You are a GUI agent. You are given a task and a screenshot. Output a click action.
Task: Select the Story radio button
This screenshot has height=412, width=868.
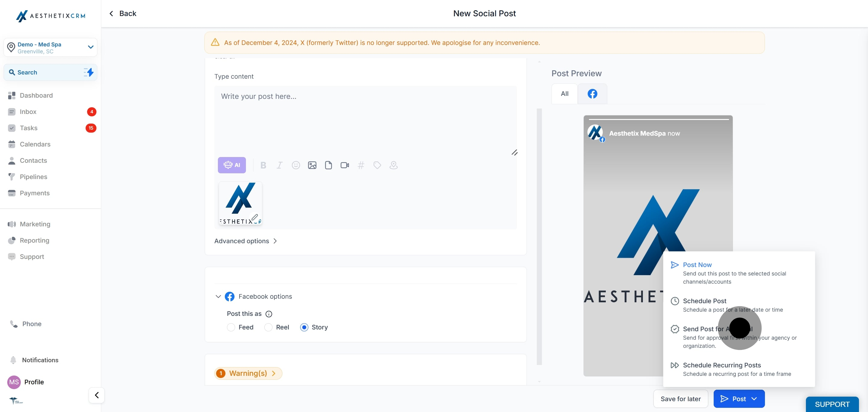[304, 327]
